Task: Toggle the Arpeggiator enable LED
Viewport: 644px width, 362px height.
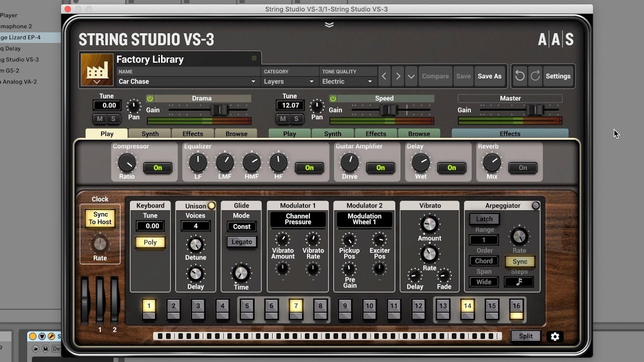Action: pyautogui.click(x=535, y=206)
